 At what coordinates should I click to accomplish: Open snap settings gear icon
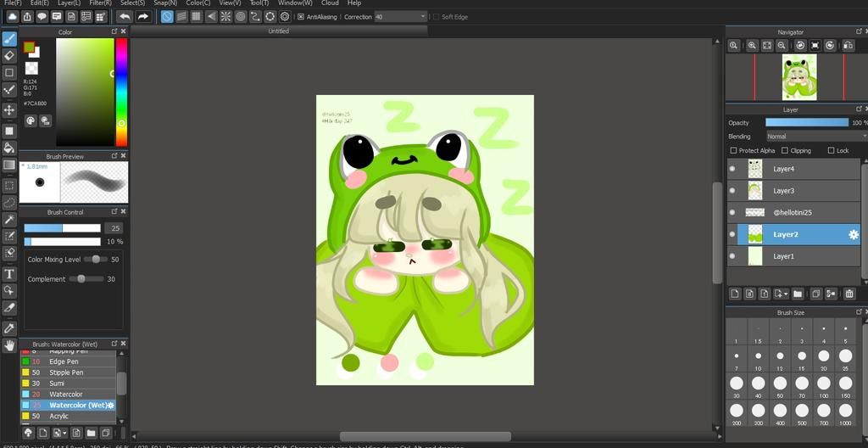coord(285,17)
